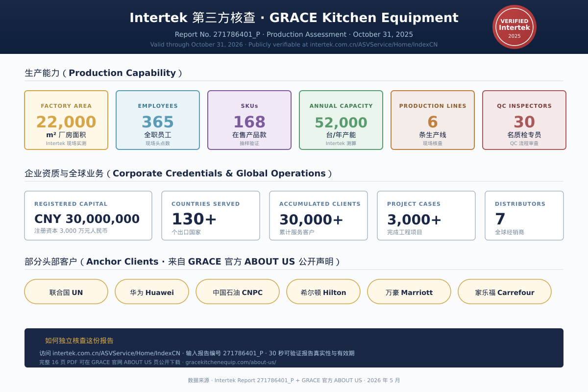Click the Production Lines 6 card
Viewport: 588px width, 392px height.
[x=433, y=120]
